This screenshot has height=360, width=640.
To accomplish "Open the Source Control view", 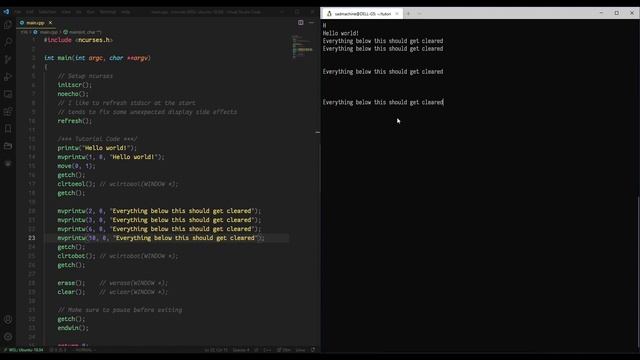I will click(8, 59).
